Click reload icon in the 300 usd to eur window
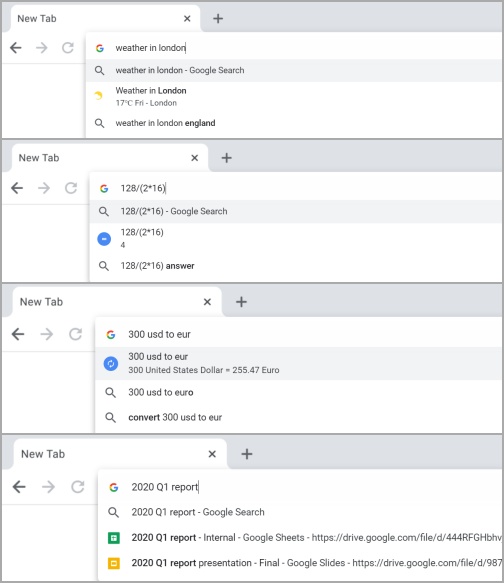Viewport: 504px width, 583px height. (75, 334)
